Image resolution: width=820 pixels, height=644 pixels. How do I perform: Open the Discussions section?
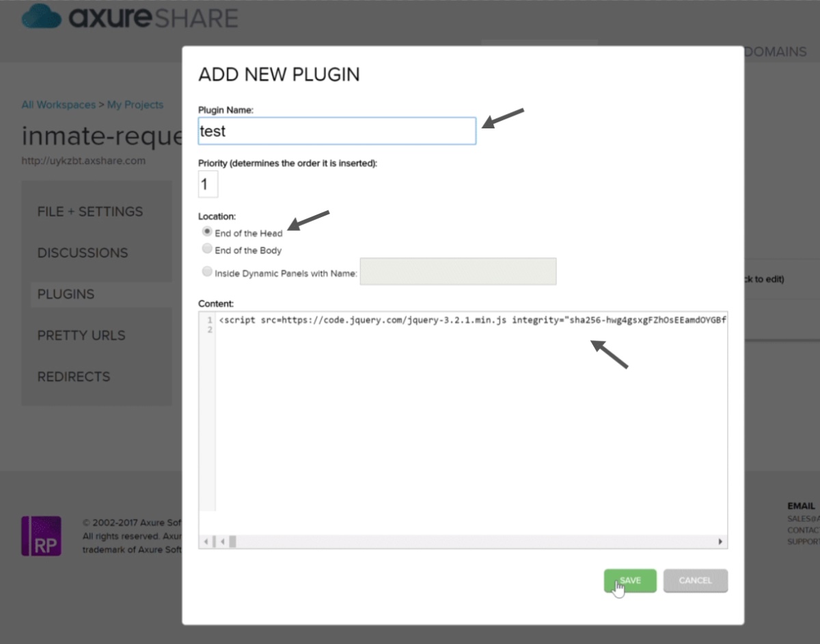[83, 253]
